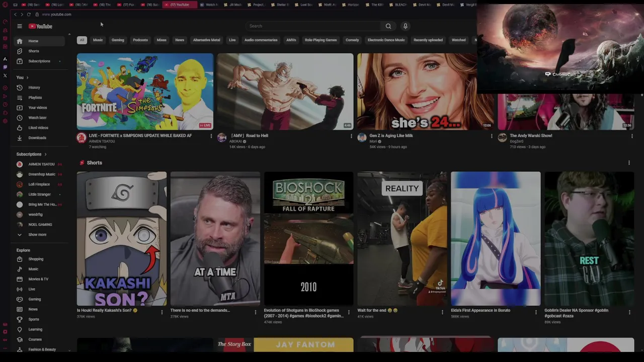Open Wait for the end short thumbnail
This screenshot has height=362, width=644.
402,239
